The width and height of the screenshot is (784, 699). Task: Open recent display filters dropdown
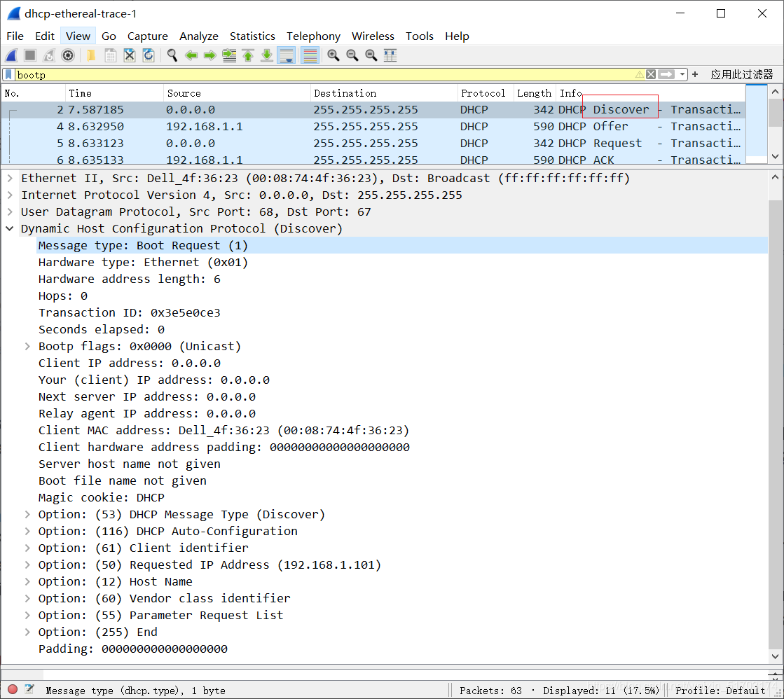point(682,74)
